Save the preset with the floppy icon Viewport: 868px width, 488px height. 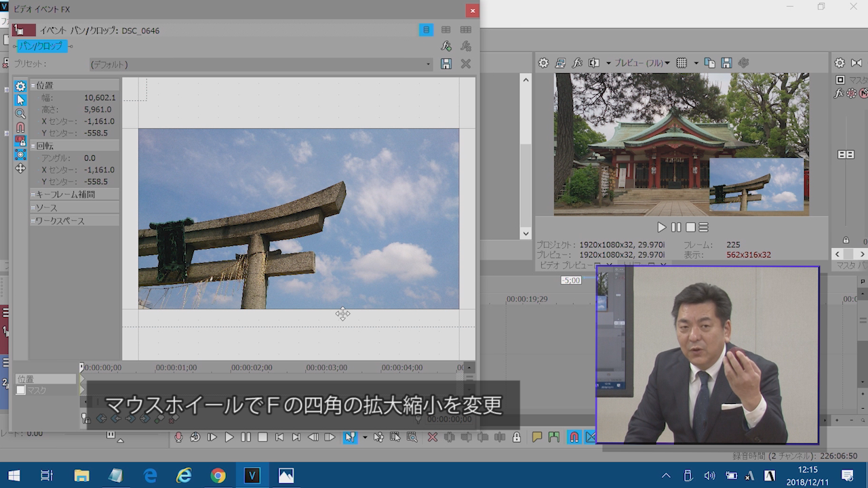coord(446,64)
